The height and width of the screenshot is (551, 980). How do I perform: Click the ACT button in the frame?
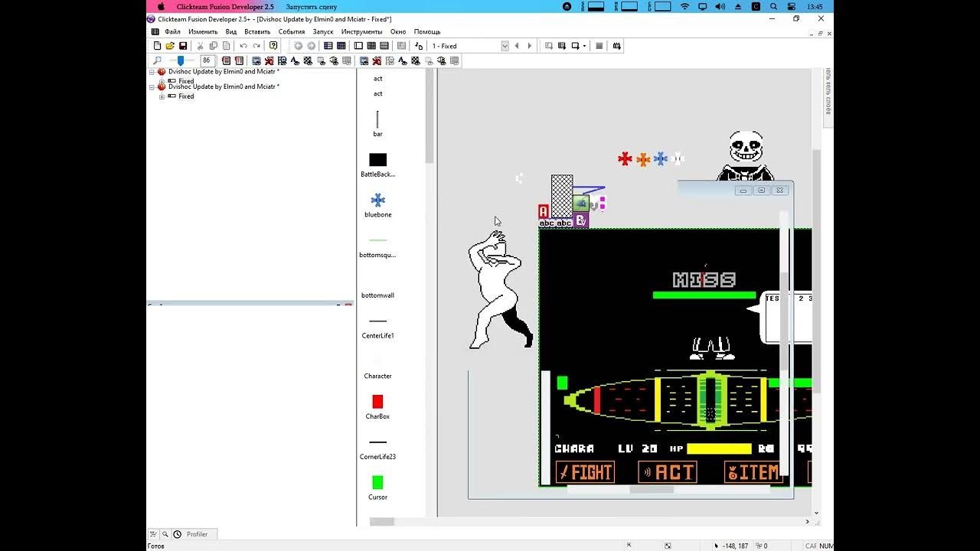tap(668, 472)
